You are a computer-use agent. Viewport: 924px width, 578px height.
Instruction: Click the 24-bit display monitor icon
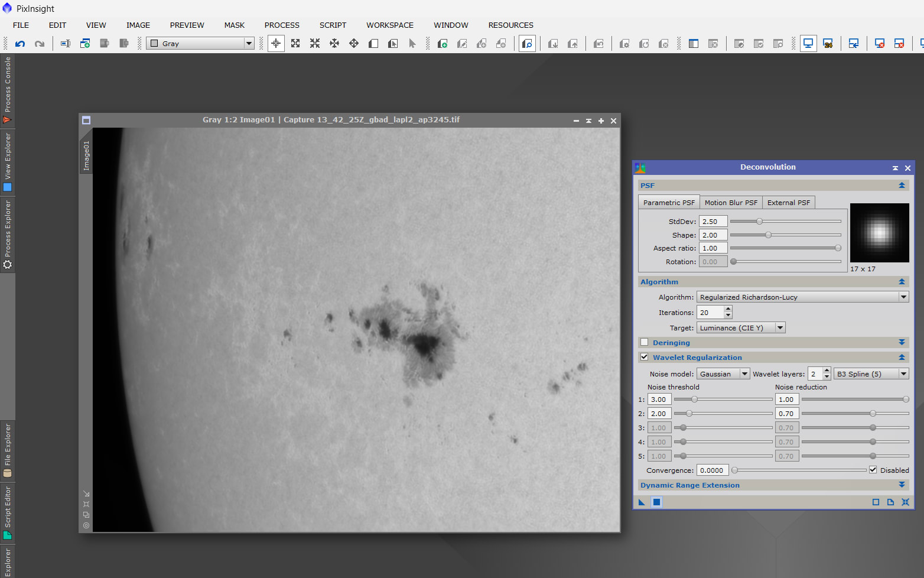tap(828, 43)
